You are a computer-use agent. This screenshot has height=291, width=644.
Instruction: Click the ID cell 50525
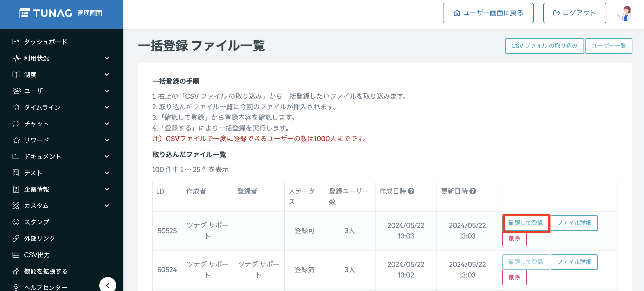[167, 231]
